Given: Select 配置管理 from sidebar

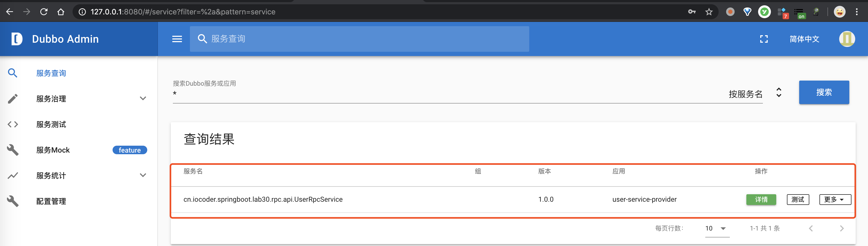Looking at the screenshot, I should pos(51,201).
